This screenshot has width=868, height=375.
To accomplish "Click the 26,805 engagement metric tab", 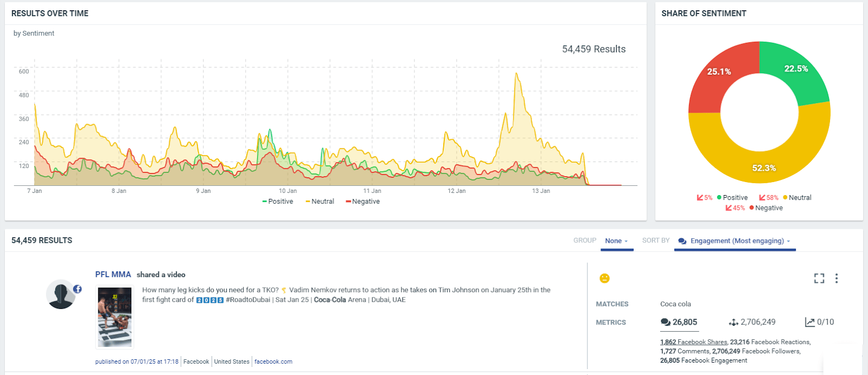I will pyautogui.click(x=679, y=322).
